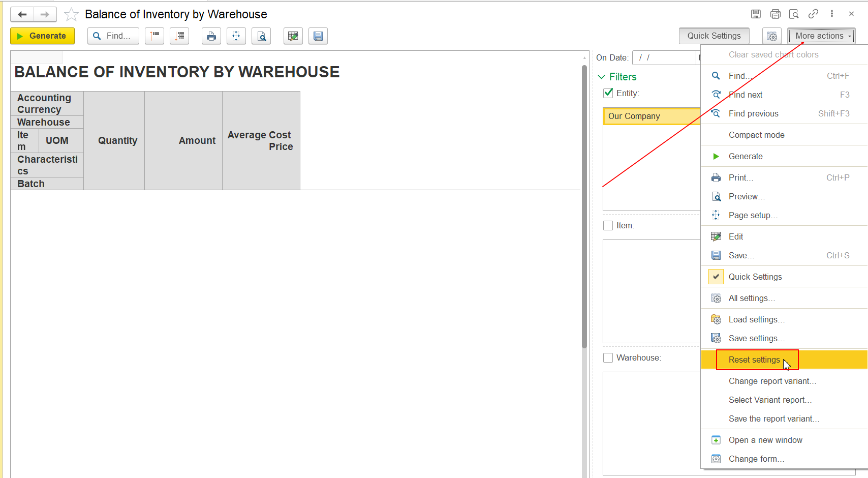The height and width of the screenshot is (478, 868).
Task: Click the page setup icon in toolbar
Action: pos(236,36)
